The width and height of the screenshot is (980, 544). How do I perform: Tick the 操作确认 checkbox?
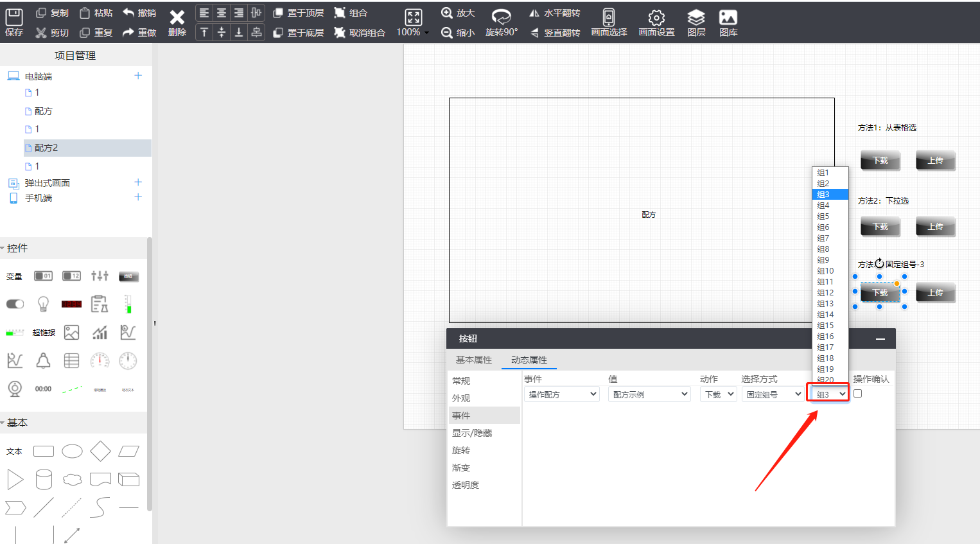pos(857,394)
